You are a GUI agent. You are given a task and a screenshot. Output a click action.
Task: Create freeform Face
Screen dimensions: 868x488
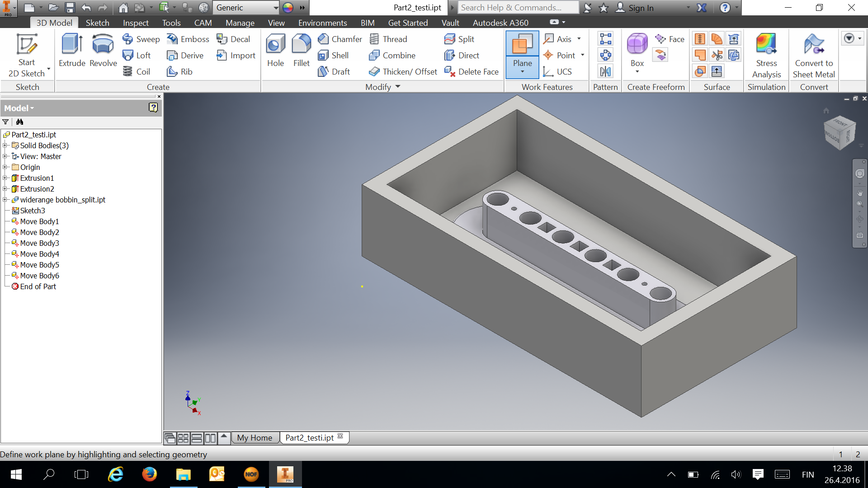click(x=670, y=39)
